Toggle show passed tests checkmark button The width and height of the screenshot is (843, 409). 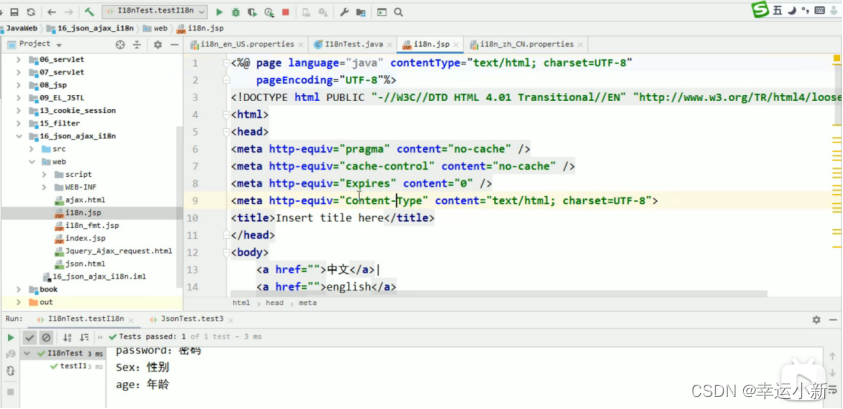coord(30,338)
